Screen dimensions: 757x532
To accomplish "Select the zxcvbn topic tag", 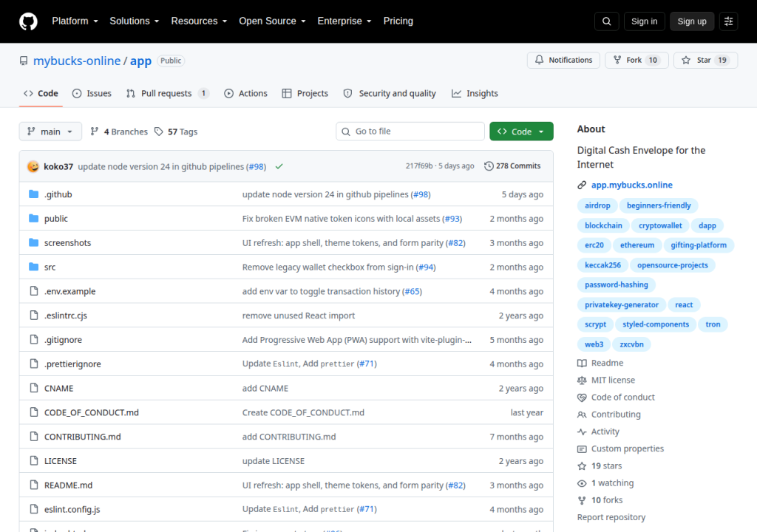I will click(631, 344).
